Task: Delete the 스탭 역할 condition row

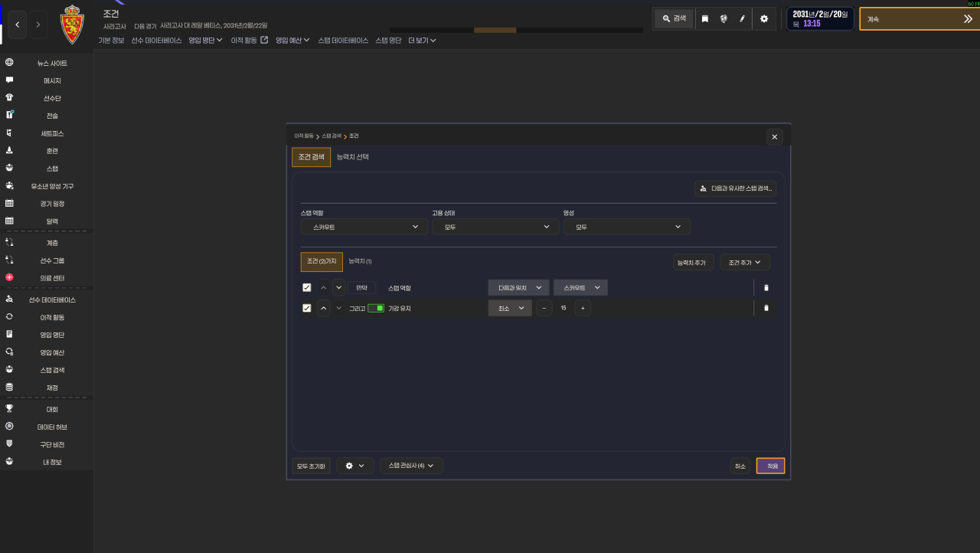Action: tap(766, 288)
